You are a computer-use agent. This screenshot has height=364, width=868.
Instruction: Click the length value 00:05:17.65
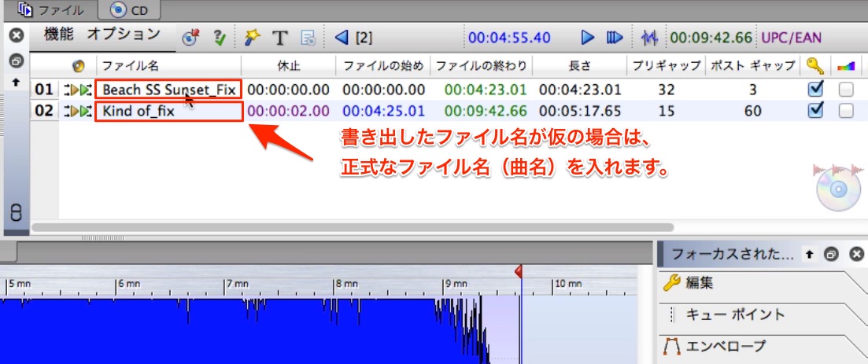click(580, 111)
